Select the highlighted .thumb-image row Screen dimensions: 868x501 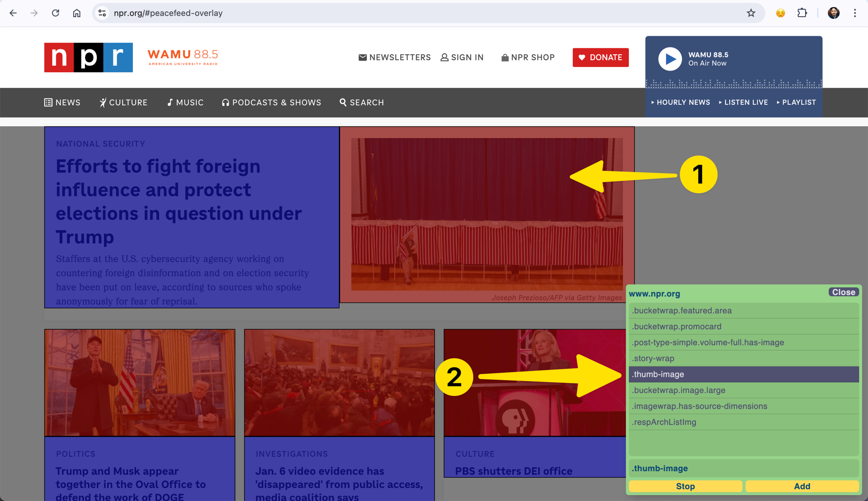point(744,374)
